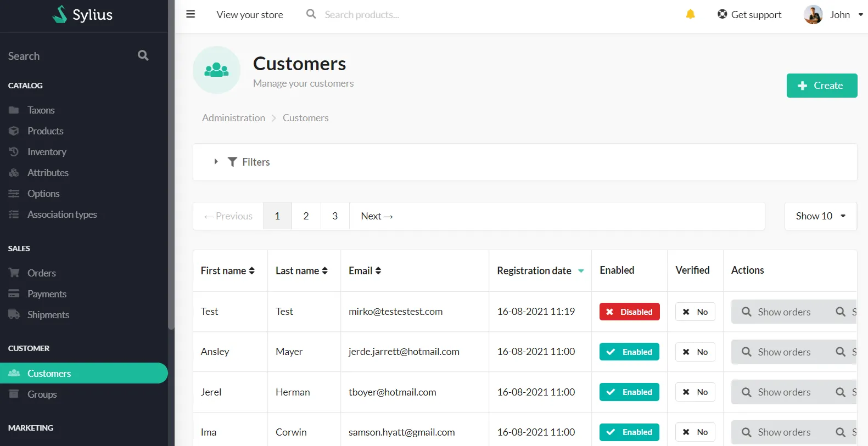Click the sidebar vertical scrollbar

(x=171, y=165)
